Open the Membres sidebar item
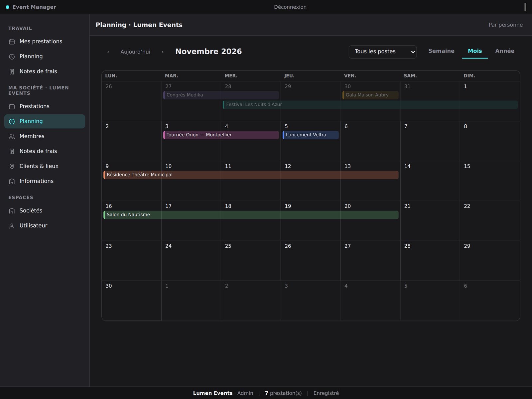 (45, 136)
